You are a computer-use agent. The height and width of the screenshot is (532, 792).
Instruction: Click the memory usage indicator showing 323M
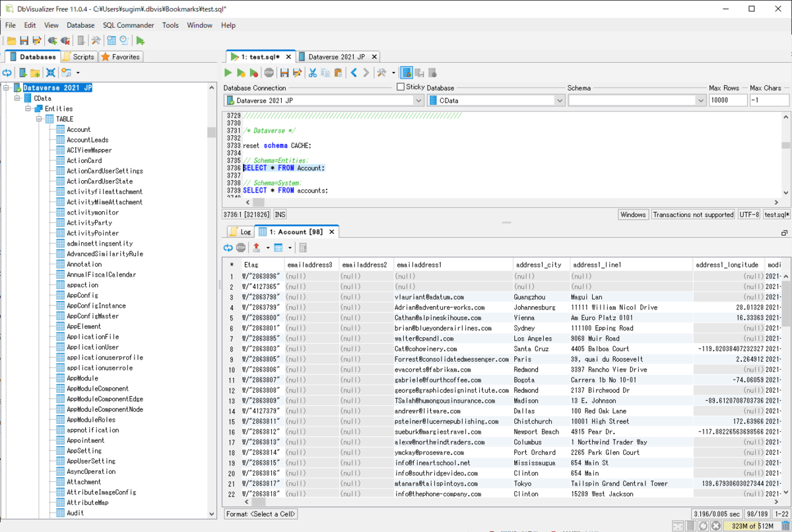(752, 527)
